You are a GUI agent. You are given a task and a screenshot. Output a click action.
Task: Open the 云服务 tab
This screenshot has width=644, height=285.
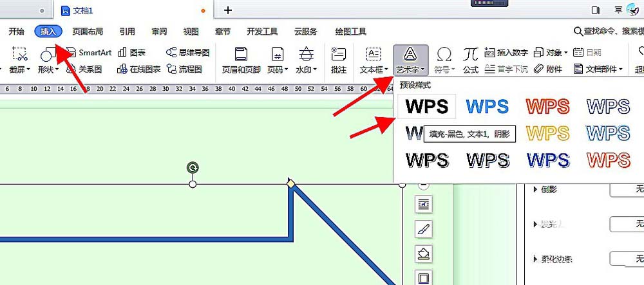click(x=305, y=32)
